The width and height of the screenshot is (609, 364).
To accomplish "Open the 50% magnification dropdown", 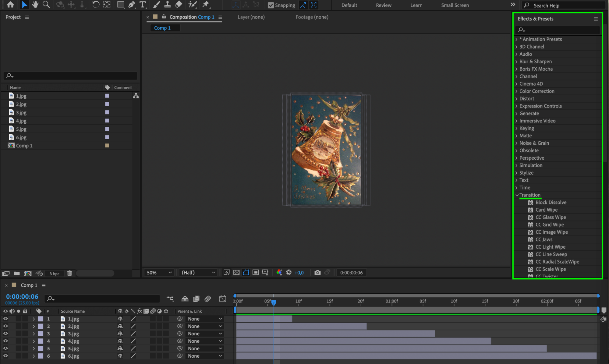I will tap(159, 272).
